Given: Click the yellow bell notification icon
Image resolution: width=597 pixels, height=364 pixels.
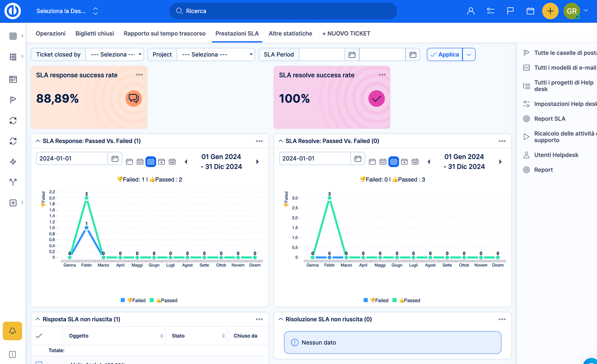Looking at the screenshot, I should [x=12, y=331].
